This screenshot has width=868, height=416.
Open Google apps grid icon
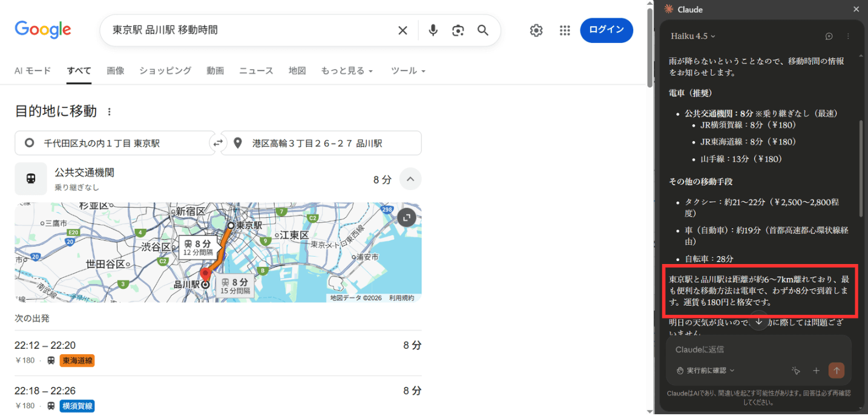(565, 30)
